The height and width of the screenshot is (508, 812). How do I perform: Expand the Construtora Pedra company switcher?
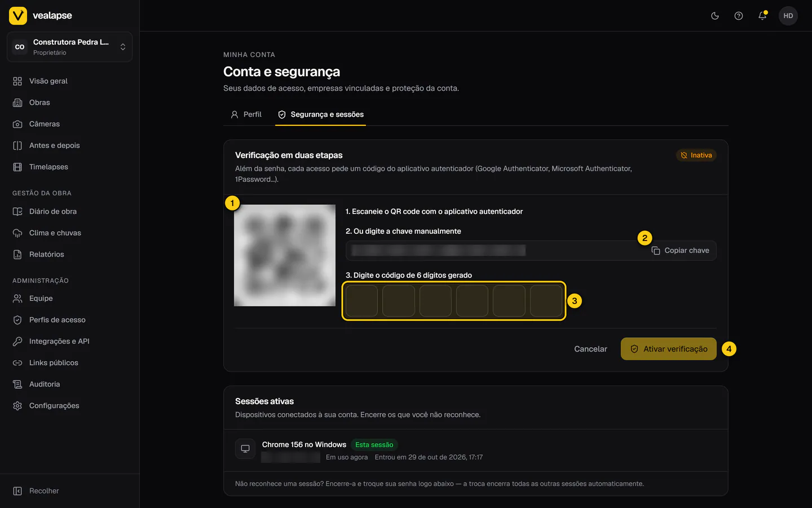coord(69,47)
